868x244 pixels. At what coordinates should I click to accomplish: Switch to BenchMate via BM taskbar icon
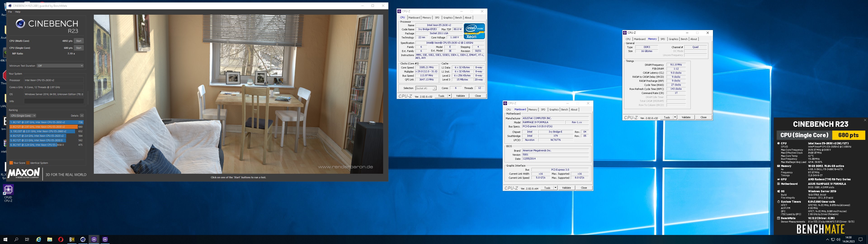[72, 239]
